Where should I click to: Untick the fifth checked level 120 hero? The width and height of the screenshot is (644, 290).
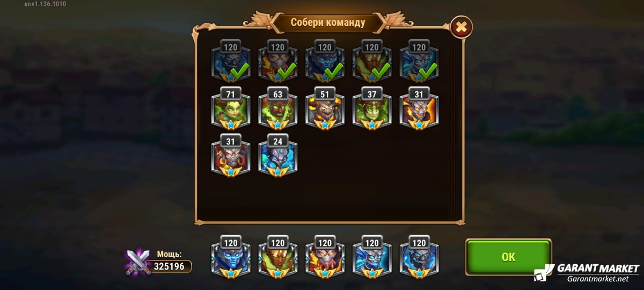click(x=419, y=62)
